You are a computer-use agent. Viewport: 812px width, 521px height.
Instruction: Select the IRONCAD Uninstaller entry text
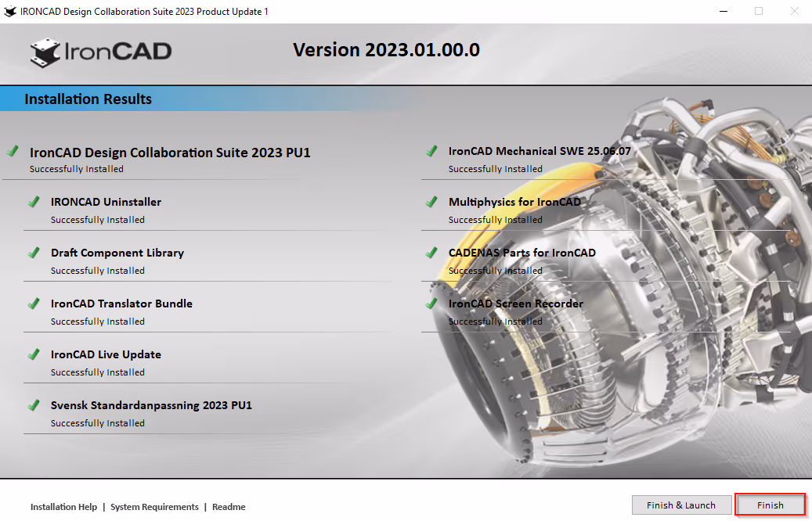click(106, 202)
